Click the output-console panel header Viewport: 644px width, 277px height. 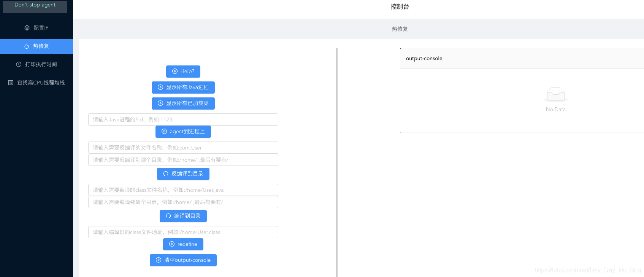pyautogui.click(x=522, y=58)
